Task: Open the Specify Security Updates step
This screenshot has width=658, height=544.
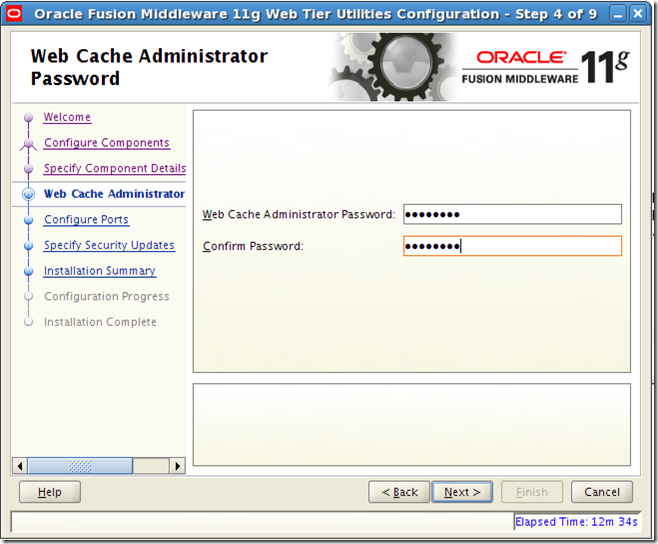Action: [109, 245]
